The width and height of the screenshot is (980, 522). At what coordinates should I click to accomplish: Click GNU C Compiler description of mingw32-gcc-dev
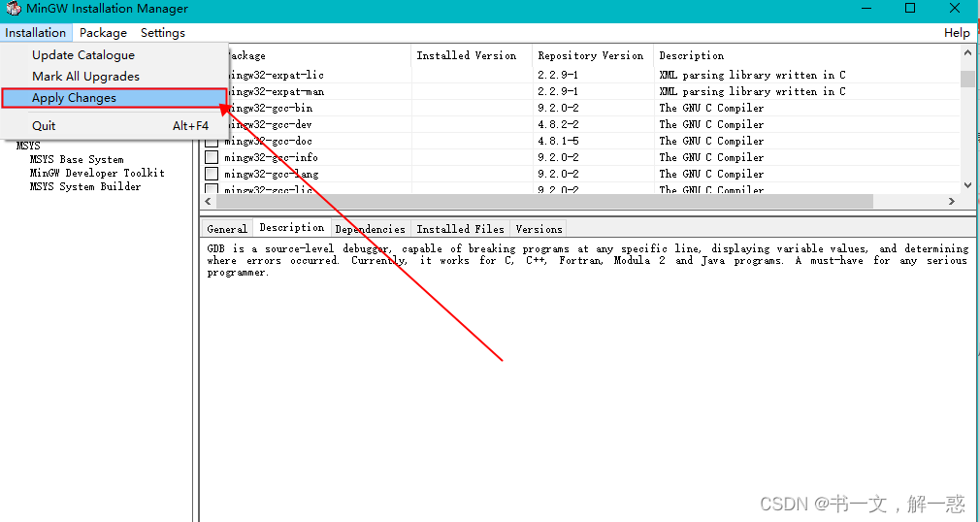click(711, 124)
